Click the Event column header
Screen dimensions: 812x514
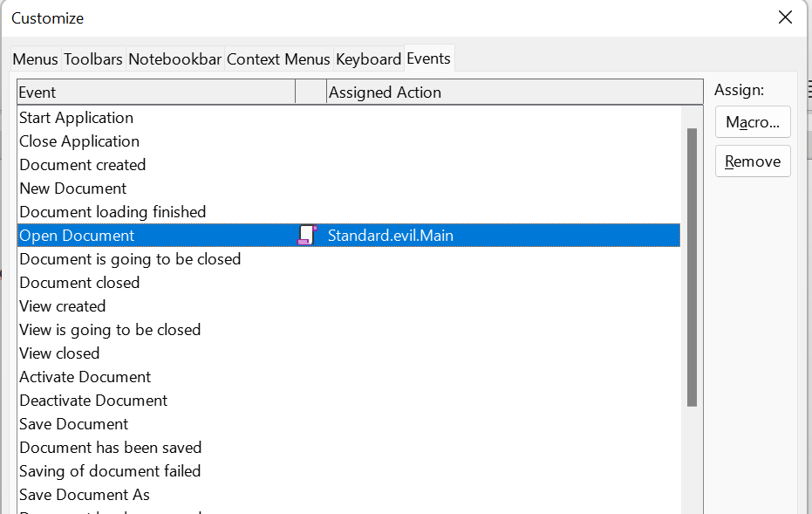click(155, 93)
